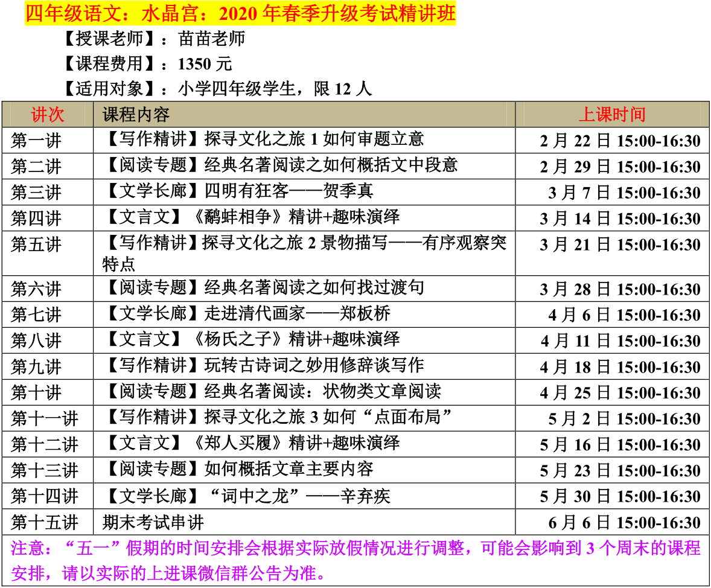This screenshot has height=588, width=711.
Task: Click the 4 月 18 日 class time cell
Action: coord(620,367)
